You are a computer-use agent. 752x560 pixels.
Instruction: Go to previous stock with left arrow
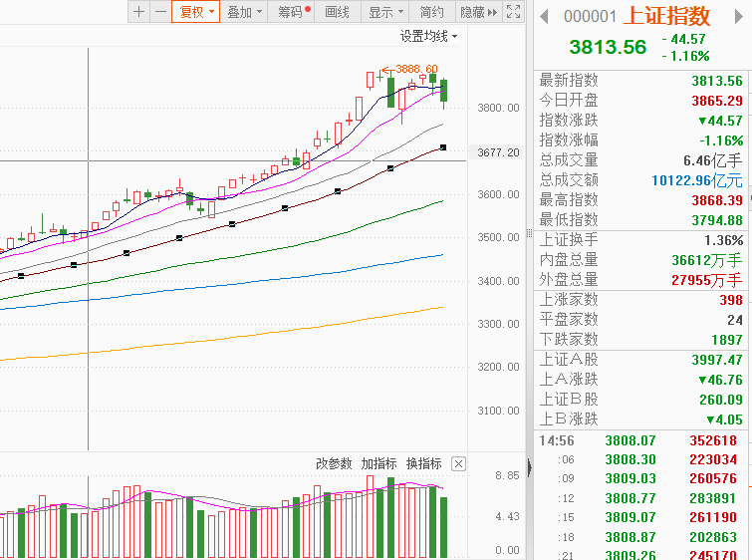[544, 15]
